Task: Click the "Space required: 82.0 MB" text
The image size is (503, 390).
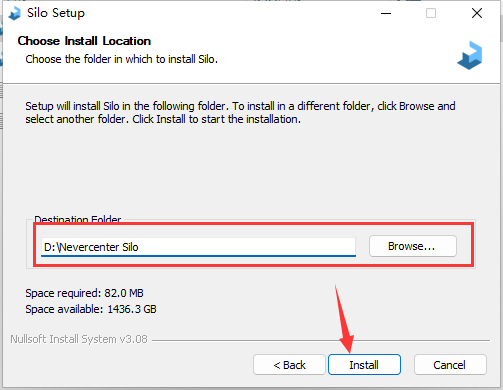Action: click(84, 293)
